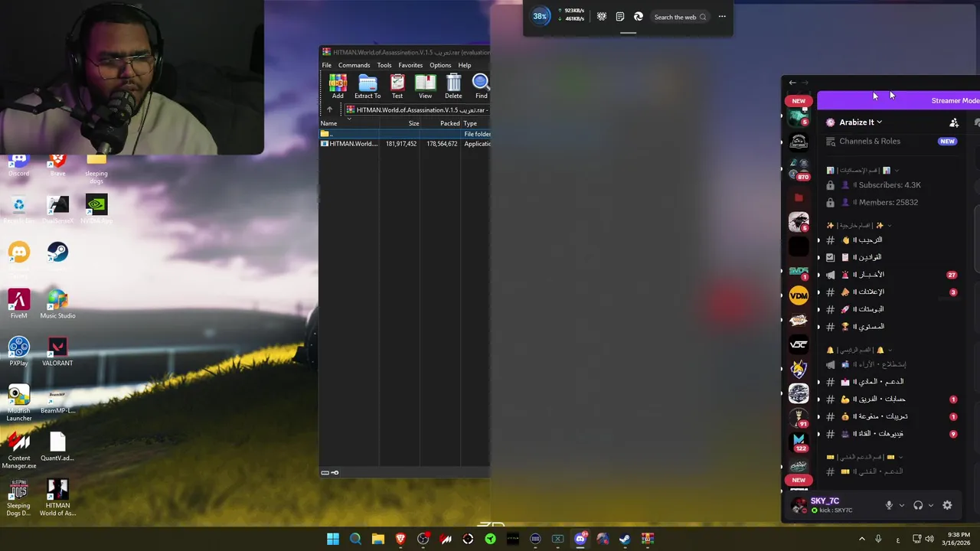The image size is (980, 551).
Task: Open server icon with 122 badge
Action: point(799,443)
